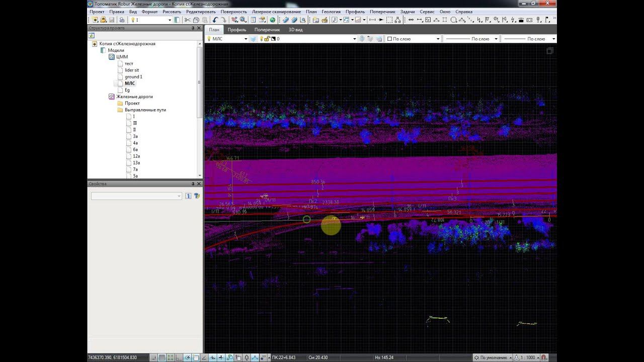Click the Undo arrow icon

click(215, 20)
